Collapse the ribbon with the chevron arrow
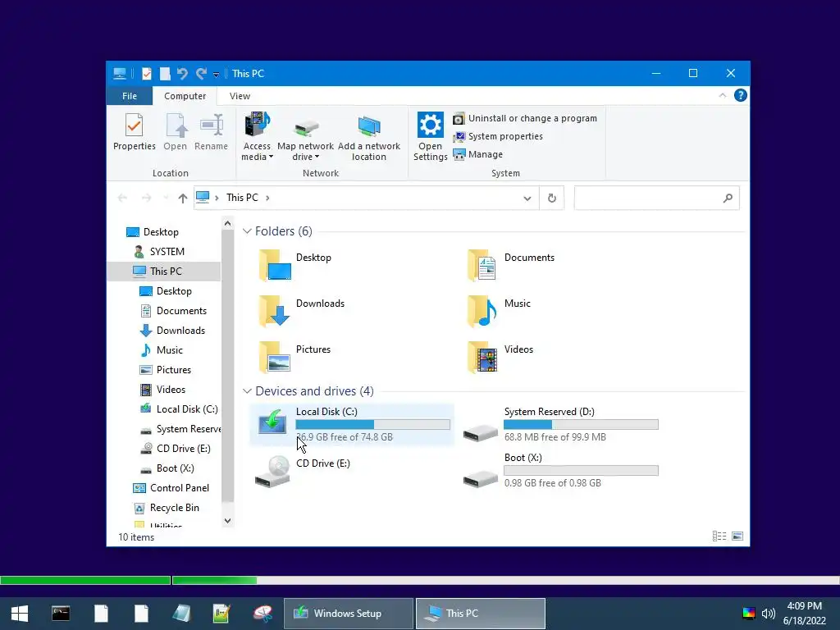 [722, 95]
